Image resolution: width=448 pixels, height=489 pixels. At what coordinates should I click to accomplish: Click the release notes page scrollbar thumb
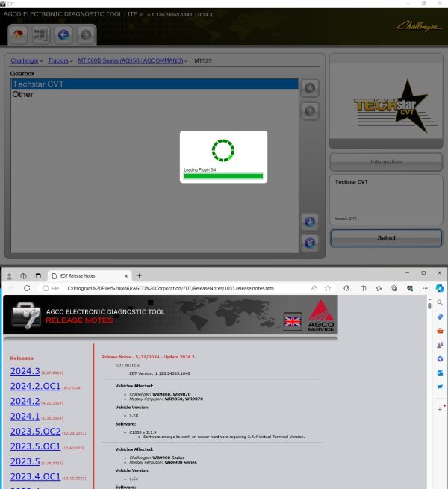[429, 306]
